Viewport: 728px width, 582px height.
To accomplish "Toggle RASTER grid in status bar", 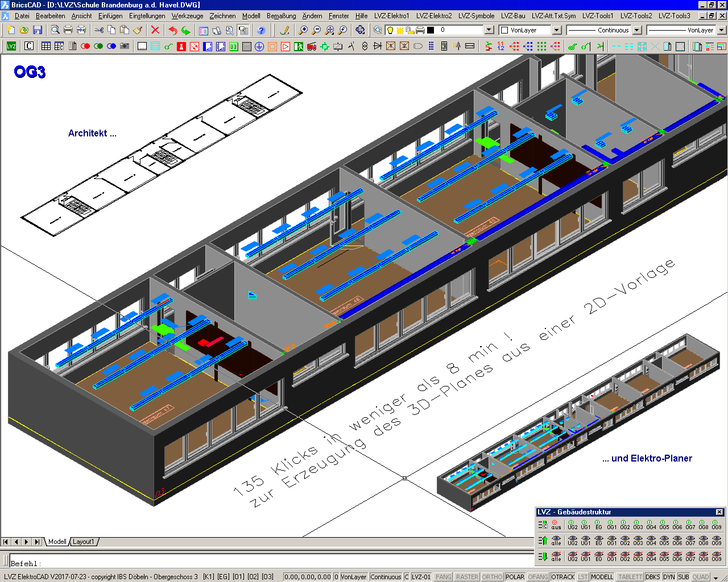I will pos(467,577).
